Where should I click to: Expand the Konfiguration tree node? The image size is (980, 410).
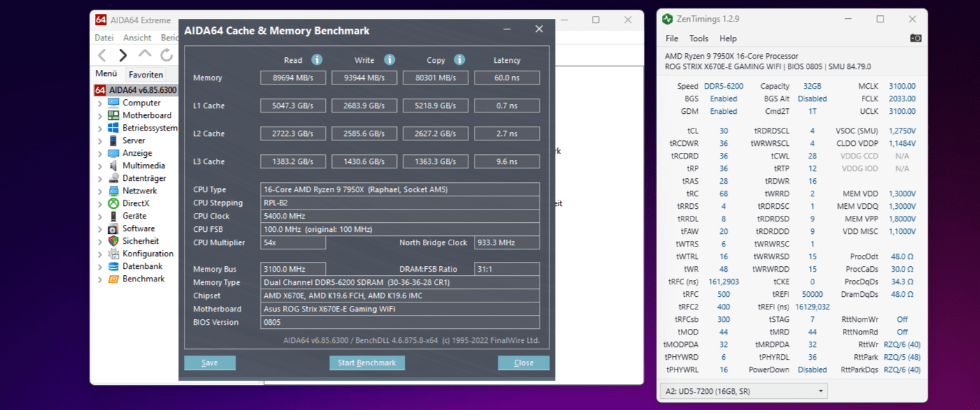tap(100, 254)
